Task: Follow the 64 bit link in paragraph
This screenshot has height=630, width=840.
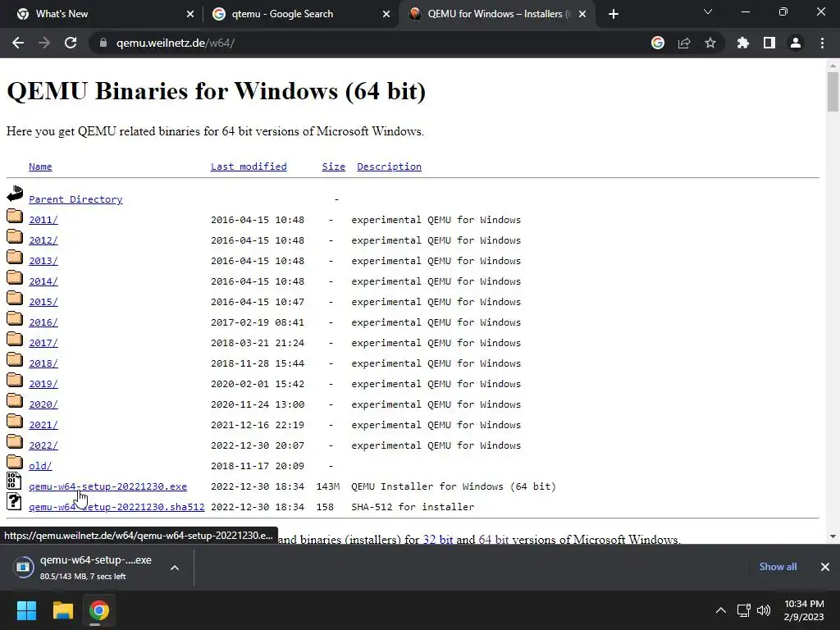Action: [x=493, y=540]
